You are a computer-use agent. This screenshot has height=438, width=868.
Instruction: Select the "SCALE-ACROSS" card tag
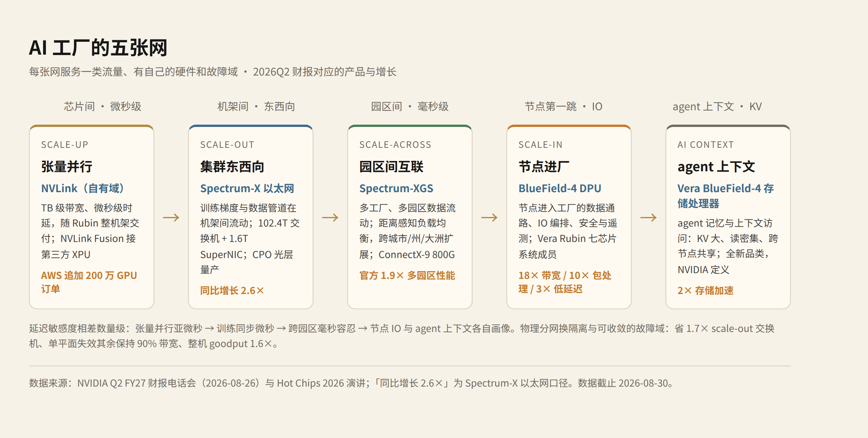(395, 145)
